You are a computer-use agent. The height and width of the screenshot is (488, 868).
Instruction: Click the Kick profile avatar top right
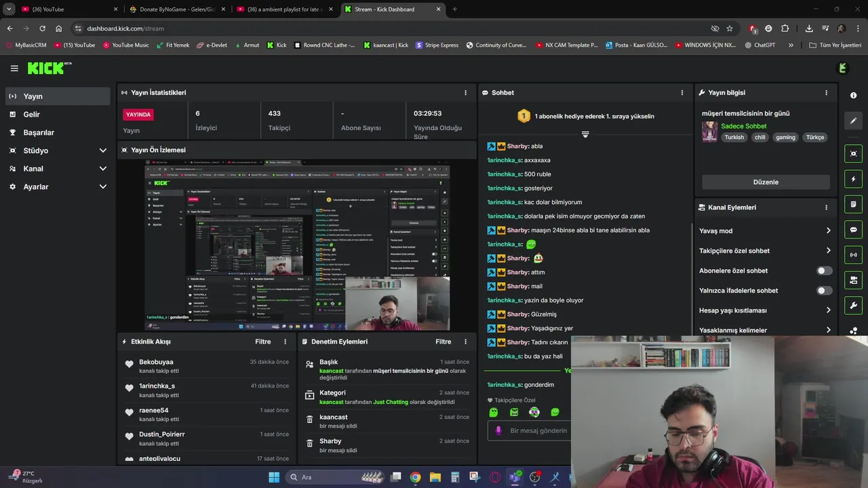pyautogui.click(x=843, y=68)
